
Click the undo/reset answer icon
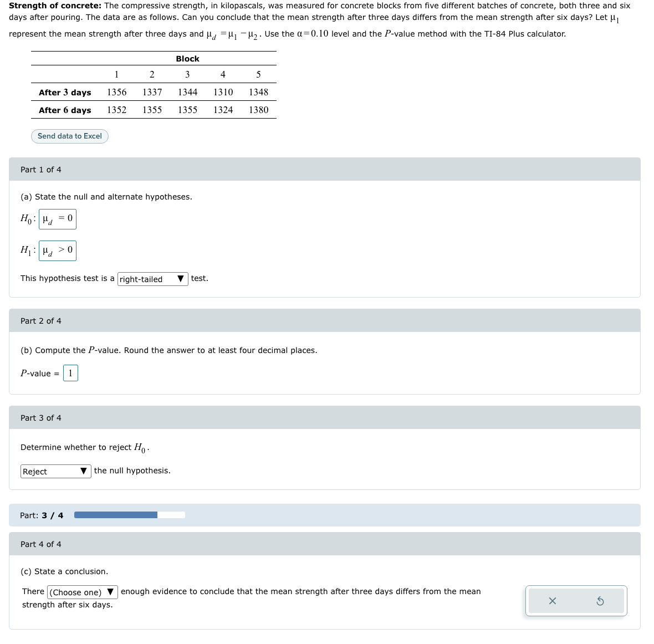point(601,601)
